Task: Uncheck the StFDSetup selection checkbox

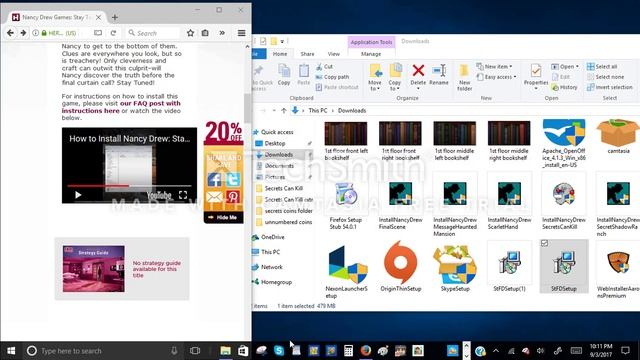Action: tap(544, 243)
